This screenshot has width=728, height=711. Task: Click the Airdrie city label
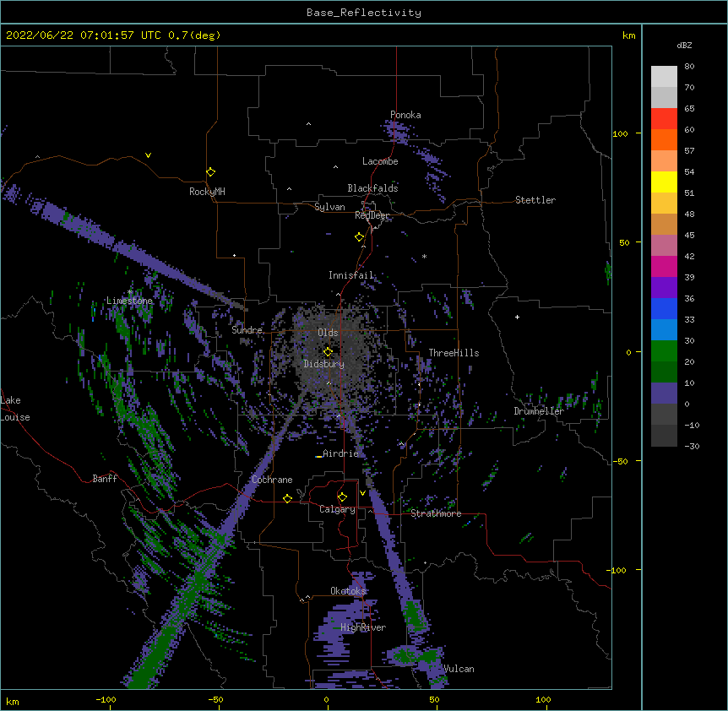pos(340,453)
